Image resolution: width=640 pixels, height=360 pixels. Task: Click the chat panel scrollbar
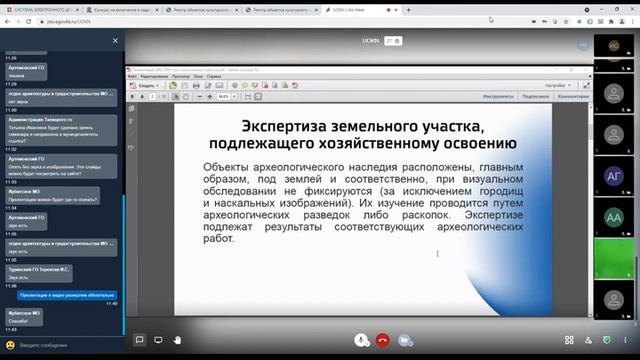pos(124,265)
